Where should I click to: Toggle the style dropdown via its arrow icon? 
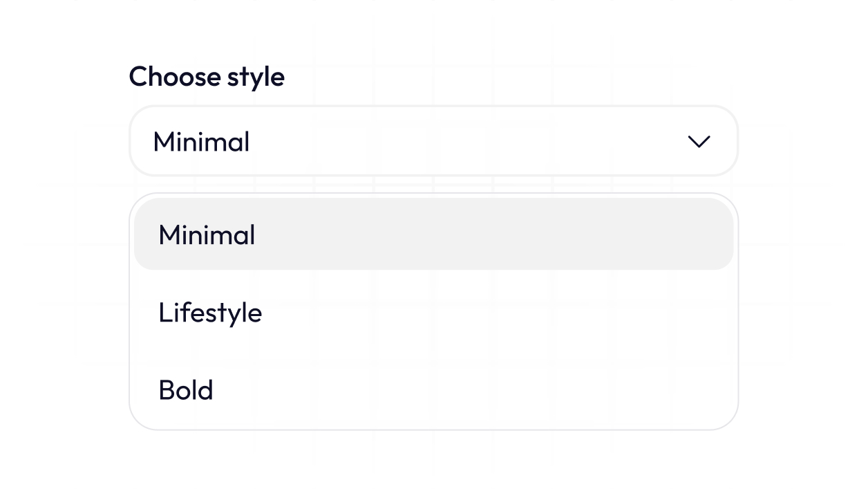(x=699, y=142)
